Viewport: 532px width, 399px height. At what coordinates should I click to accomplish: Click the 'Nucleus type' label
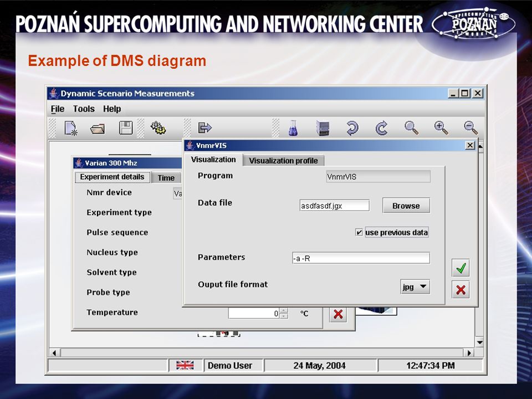112,253
